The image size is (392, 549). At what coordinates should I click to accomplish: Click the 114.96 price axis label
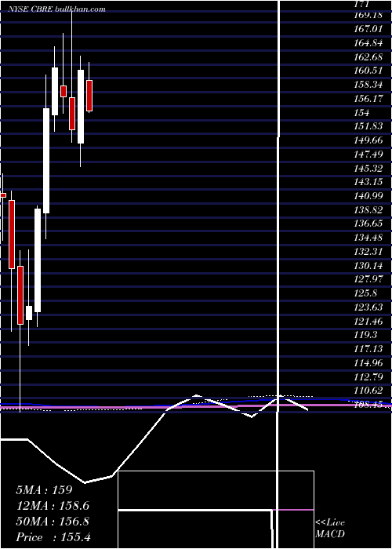tap(368, 362)
